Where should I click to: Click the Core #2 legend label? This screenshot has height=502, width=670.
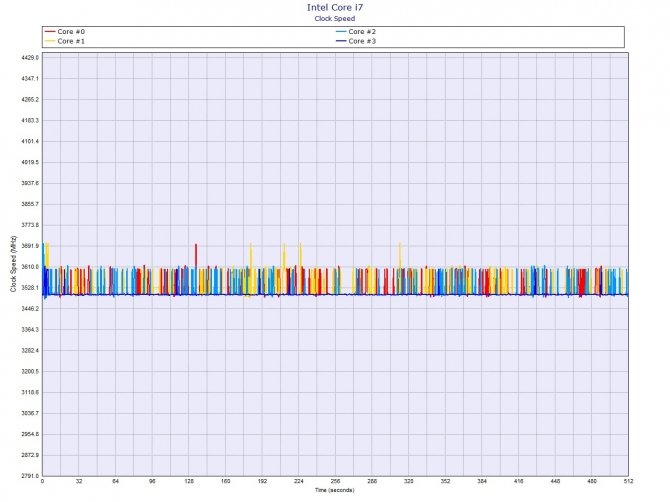(x=362, y=32)
